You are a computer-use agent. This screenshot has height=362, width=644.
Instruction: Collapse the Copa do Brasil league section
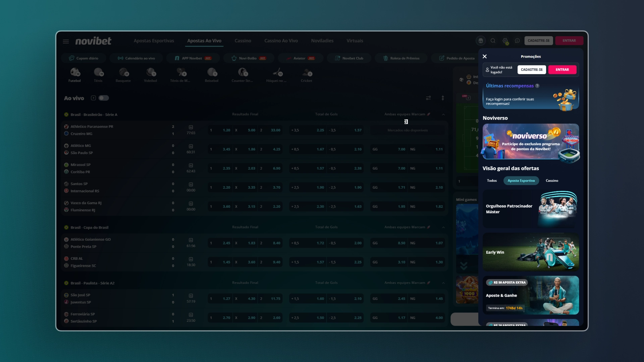click(x=443, y=228)
